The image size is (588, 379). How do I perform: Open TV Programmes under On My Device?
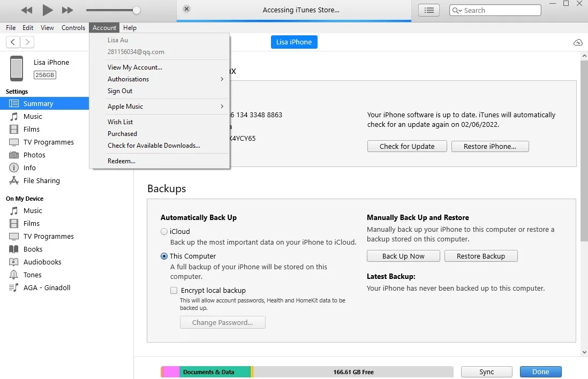point(44,236)
